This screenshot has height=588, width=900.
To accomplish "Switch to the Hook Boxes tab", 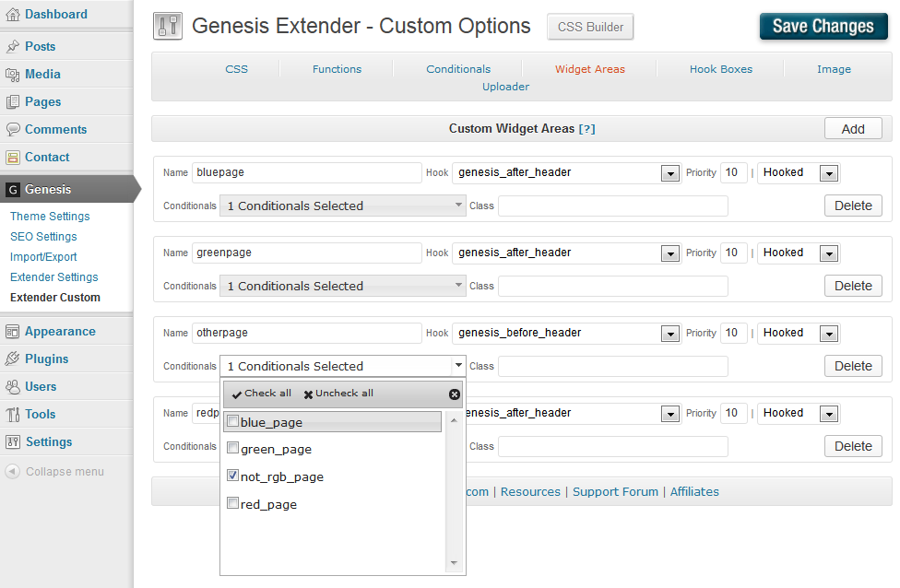I will coord(721,69).
